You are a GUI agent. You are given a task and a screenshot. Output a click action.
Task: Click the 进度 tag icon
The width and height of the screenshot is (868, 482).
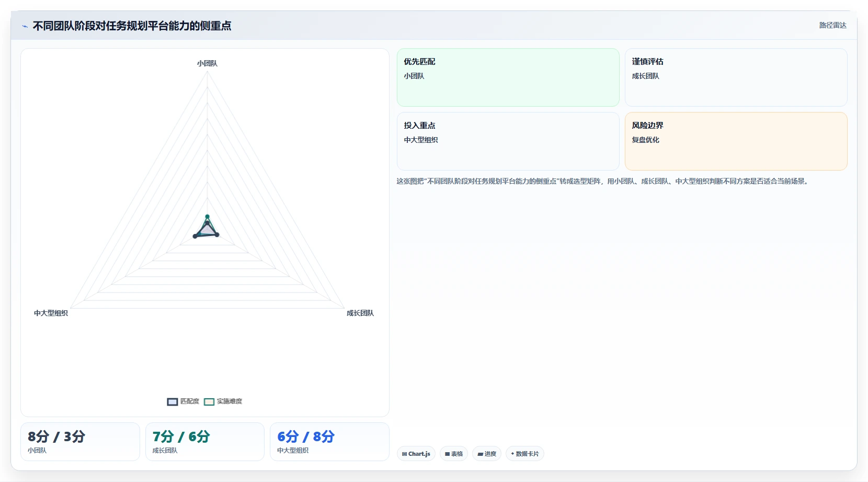(480, 454)
